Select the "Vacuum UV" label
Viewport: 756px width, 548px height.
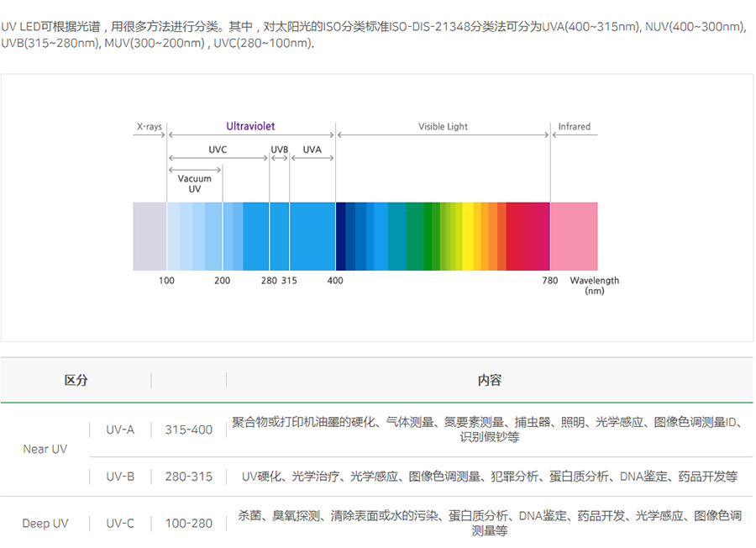point(194,184)
